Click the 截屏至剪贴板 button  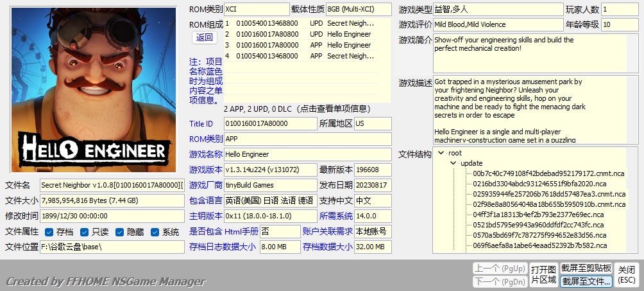[x=586, y=269]
